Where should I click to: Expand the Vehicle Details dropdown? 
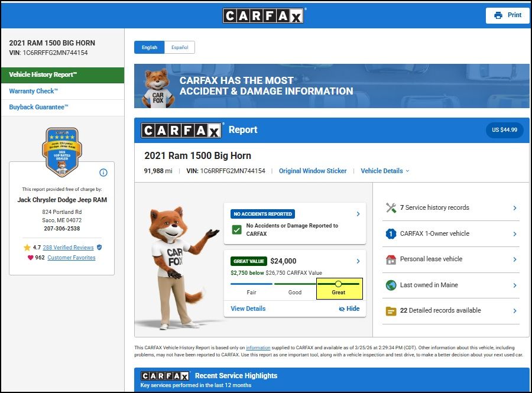click(385, 171)
